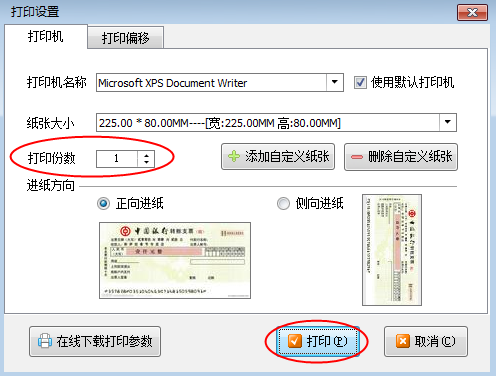Click the print copies number field
The image size is (496, 376).
click(x=117, y=159)
